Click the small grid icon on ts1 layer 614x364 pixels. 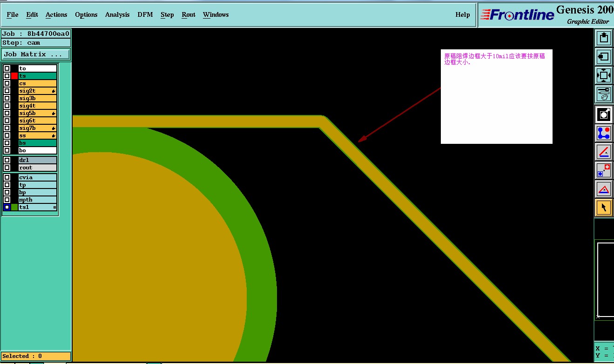54,207
